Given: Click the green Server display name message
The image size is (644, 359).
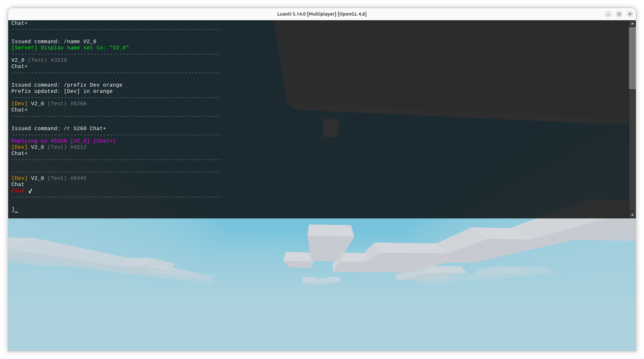Looking at the screenshot, I should point(70,48).
